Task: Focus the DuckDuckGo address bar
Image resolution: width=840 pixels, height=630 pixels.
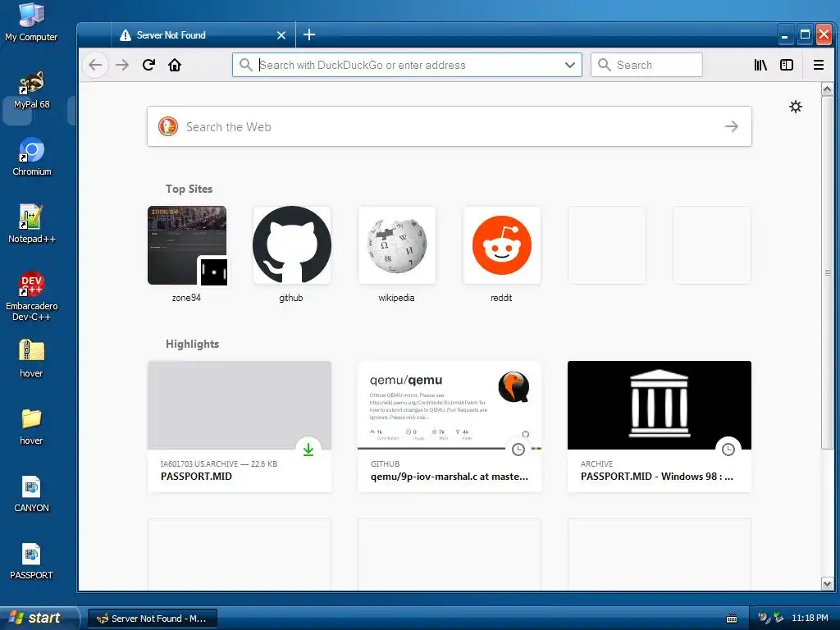Action: point(407,65)
